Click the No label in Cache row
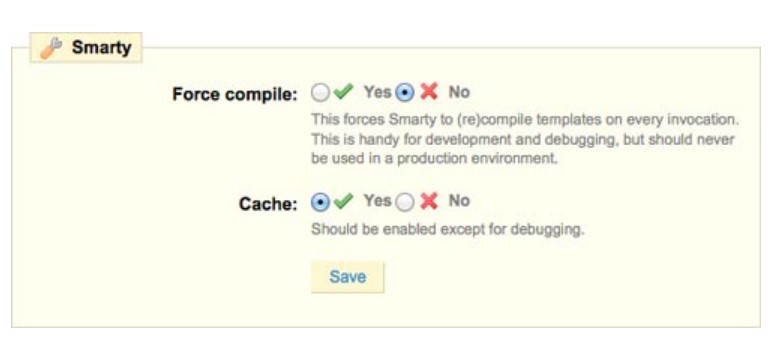This screenshot has height=364, width=776. point(459,201)
